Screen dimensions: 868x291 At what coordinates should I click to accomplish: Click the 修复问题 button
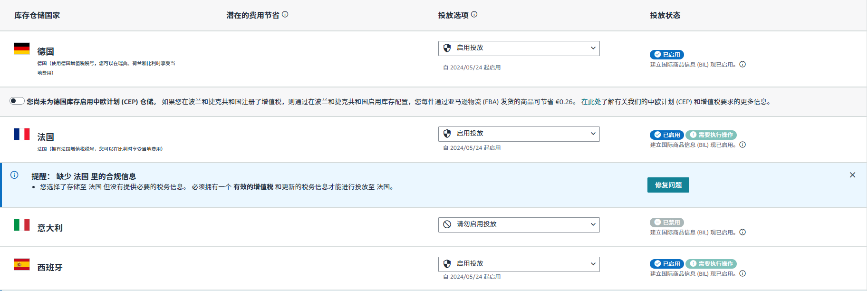(x=668, y=185)
